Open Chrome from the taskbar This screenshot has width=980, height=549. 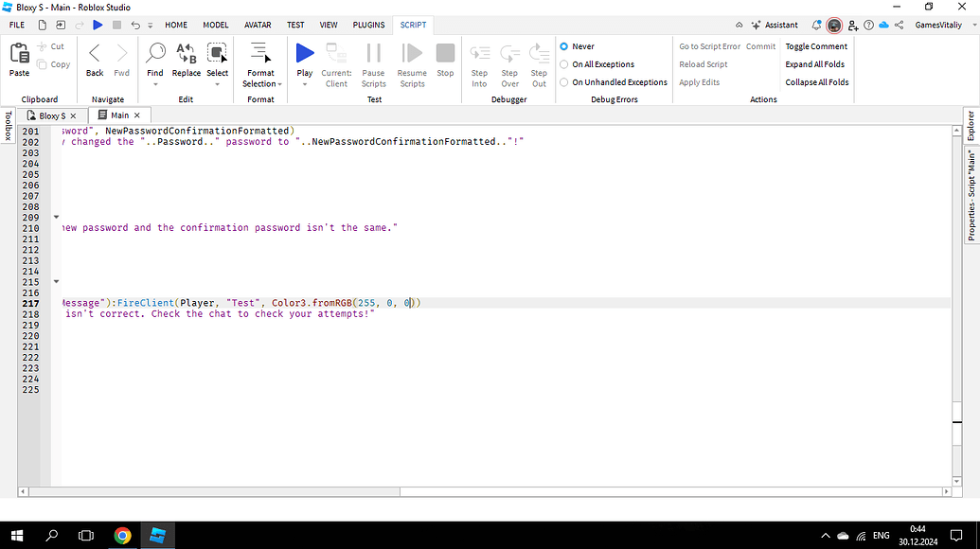coord(122,535)
